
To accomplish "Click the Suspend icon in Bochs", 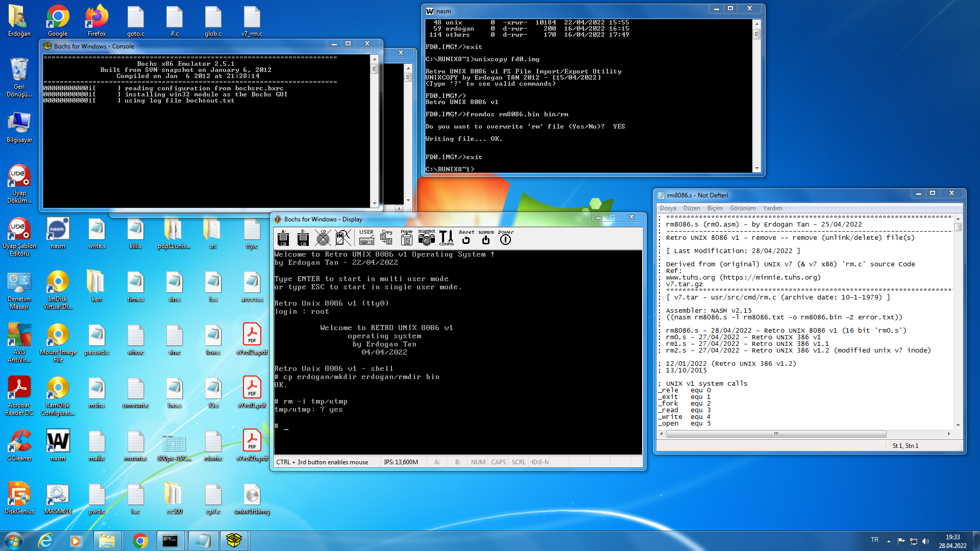I will click(486, 238).
